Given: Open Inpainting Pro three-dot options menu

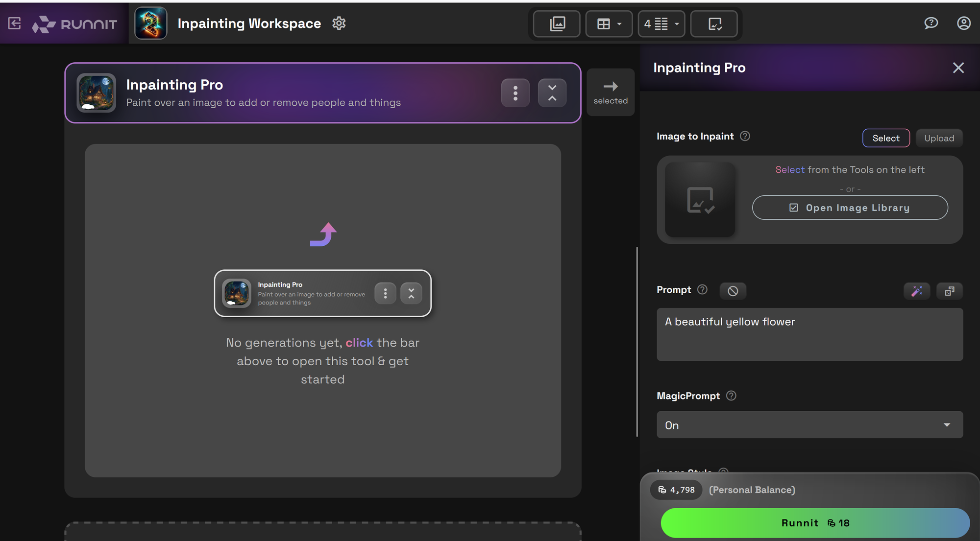Looking at the screenshot, I should [515, 93].
